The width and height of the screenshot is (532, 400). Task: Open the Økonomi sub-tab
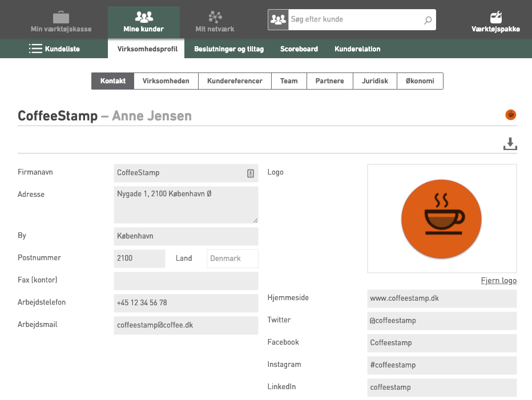(x=420, y=81)
